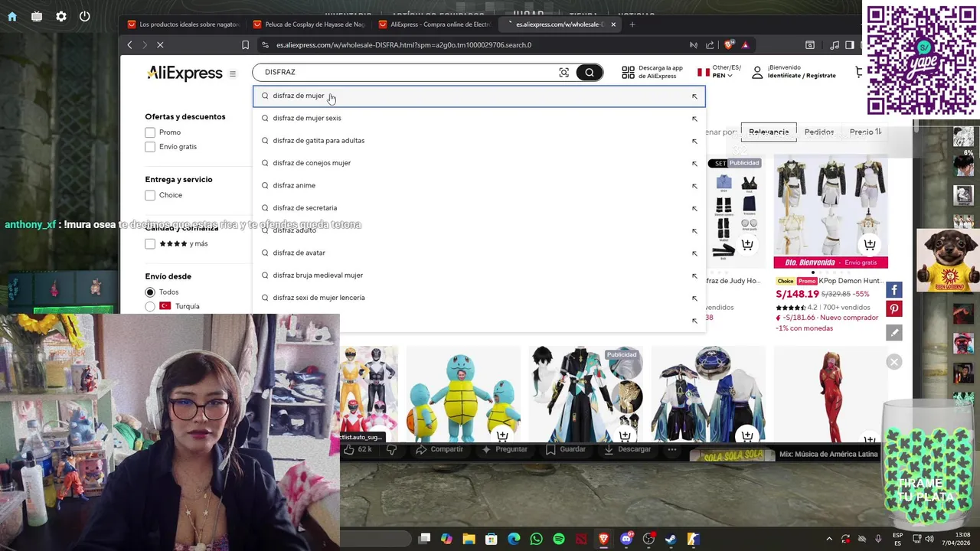This screenshot has width=980, height=551.
Task: Click the Preguntar button under video
Action: [504, 449]
